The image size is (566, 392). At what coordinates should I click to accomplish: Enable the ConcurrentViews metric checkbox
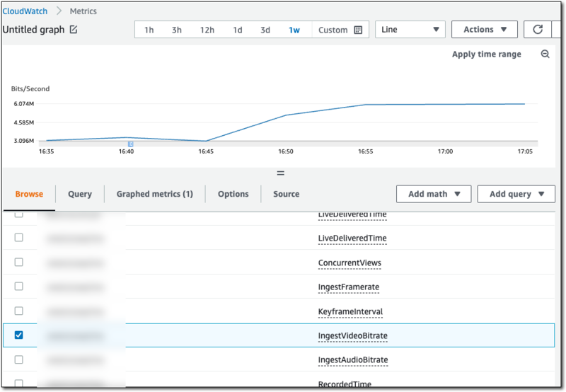click(19, 263)
